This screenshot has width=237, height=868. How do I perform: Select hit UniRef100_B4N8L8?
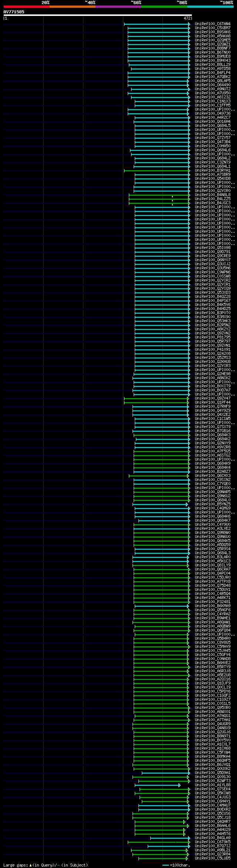point(213,195)
